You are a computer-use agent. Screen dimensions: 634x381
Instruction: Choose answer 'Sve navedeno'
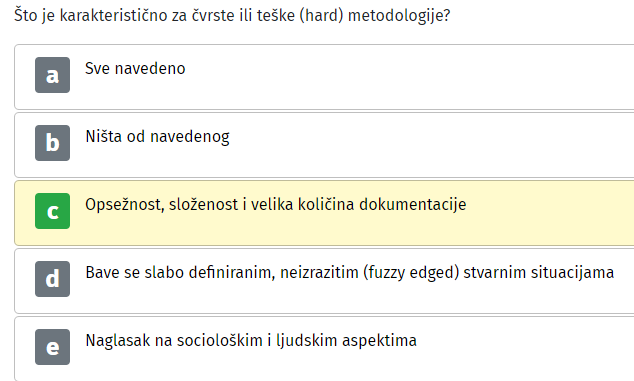pos(135,68)
